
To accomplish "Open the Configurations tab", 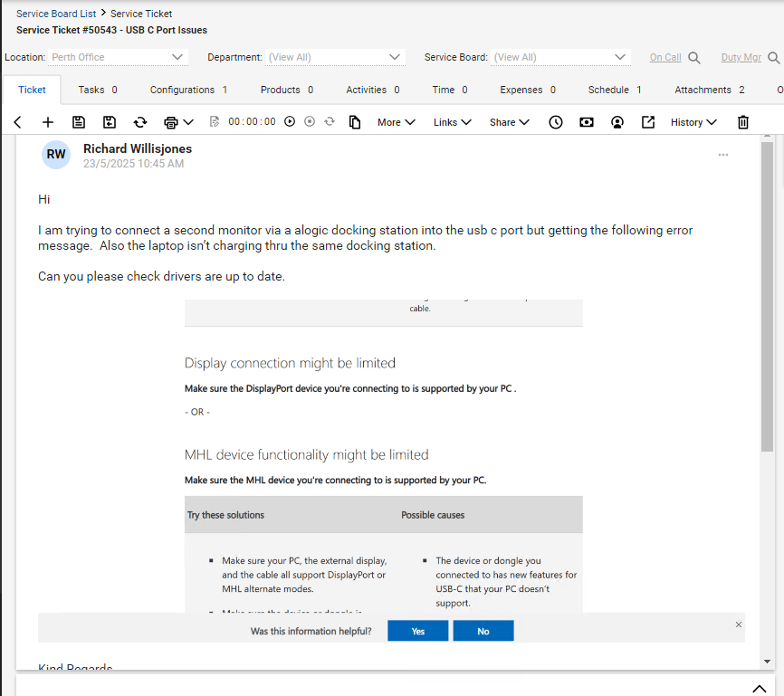I will point(188,90).
